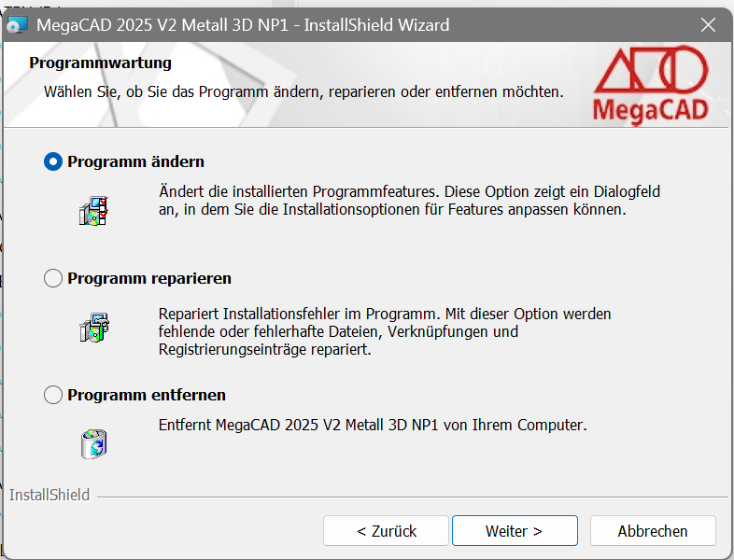
Task: Click the Programmwartung heading
Action: tap(100, 63)
